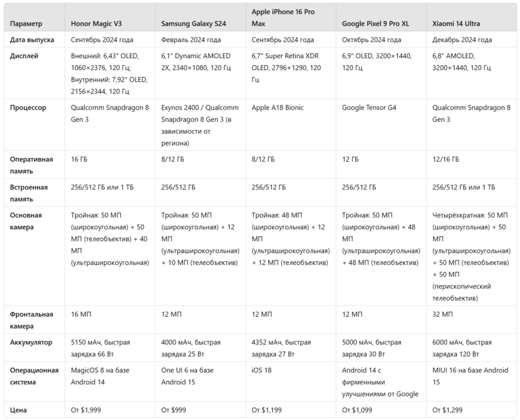Click the Xiaomi 14 Ultra column header
The width and height of the screenshot is (520, 420).
tap(457, 24)
